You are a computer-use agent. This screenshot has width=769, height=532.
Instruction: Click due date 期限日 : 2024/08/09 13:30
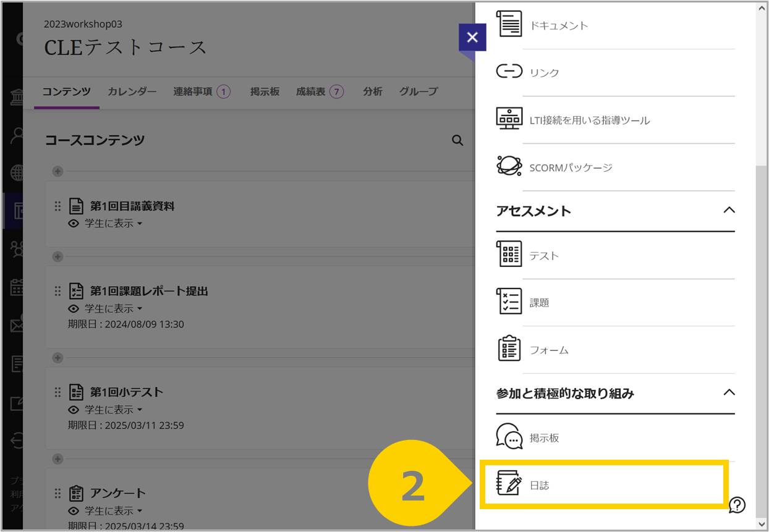126,324
